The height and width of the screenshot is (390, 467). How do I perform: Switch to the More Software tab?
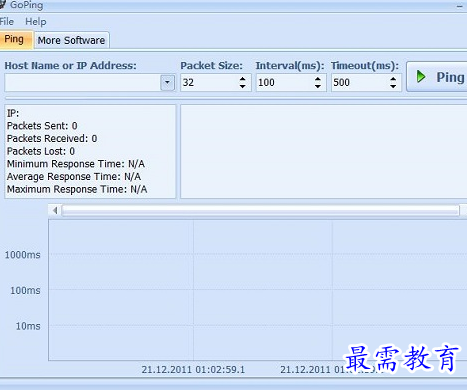click(71, 40)
